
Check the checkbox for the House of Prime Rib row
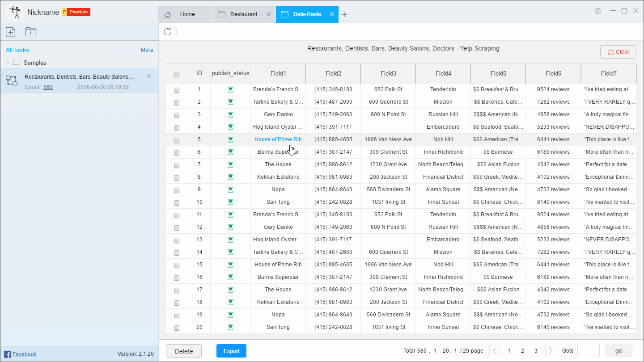tap(177, 139)
